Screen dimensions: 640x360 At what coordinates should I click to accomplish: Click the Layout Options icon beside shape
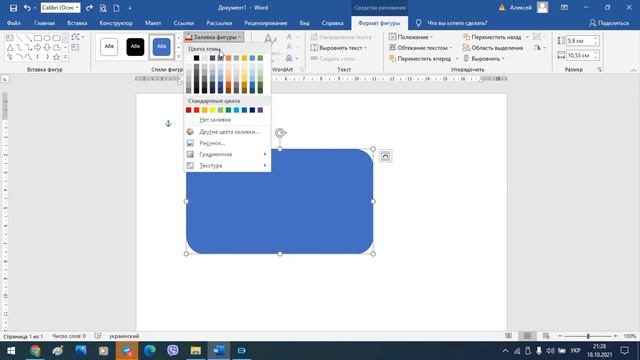pyautogui.click(x=385, y=156)
